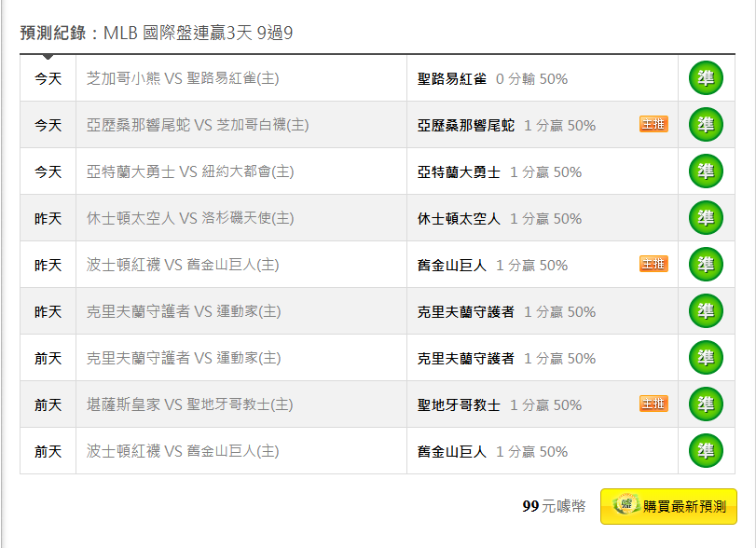Click 主推 badge on 聖地牙哥教士 prediction
This screenshot has width=756, height=548.
pos(653,404)
